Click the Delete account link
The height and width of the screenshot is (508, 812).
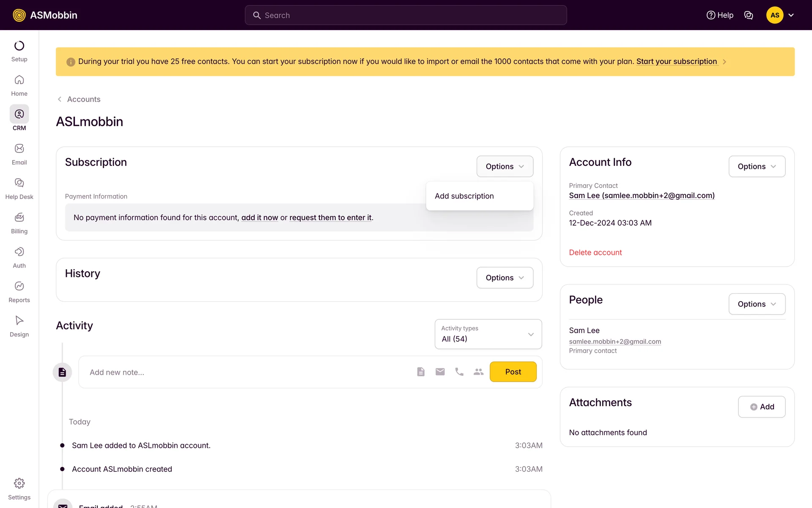click(x=595, y=252)
